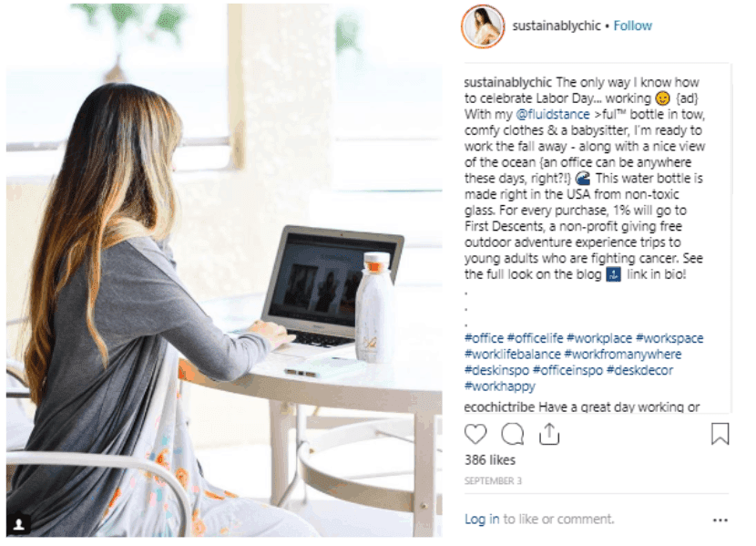Image resolution: width=756 pixels, height=546 pixels.
Task: Open the comment bubble icon
Action: 512,434
